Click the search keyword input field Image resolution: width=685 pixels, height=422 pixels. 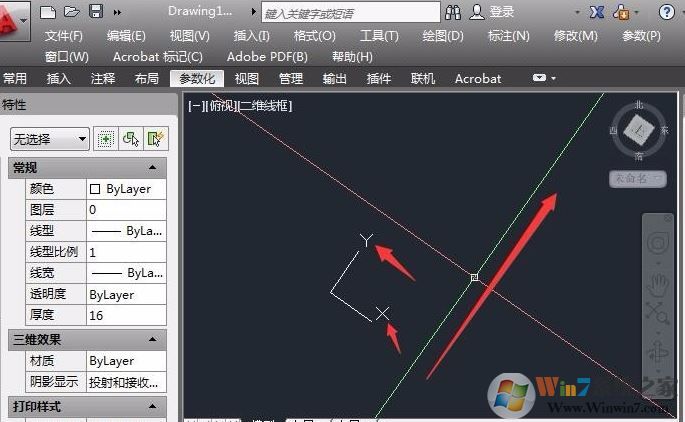[351, 12]
